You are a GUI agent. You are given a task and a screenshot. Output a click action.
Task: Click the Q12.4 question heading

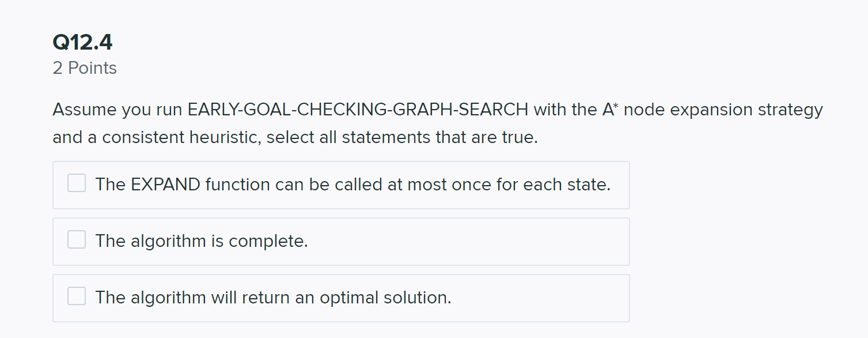pyautogui.click(x=82, y=42)
